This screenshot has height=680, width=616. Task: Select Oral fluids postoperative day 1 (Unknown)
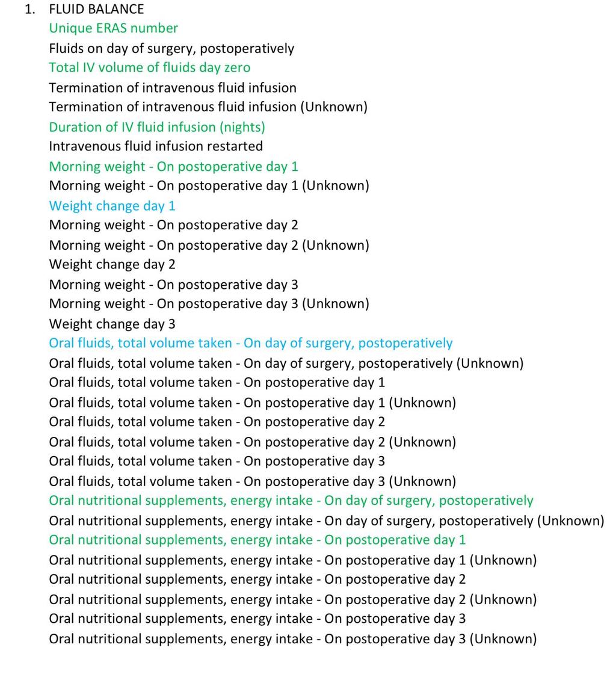252,403
